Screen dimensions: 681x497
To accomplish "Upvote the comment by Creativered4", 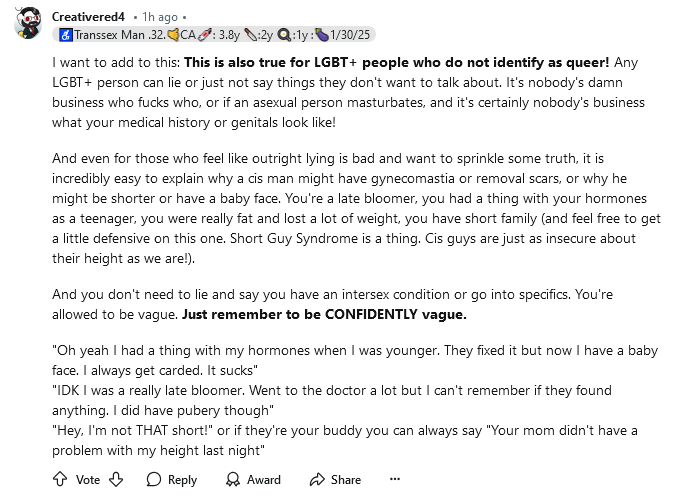I will tap(59, 479).
